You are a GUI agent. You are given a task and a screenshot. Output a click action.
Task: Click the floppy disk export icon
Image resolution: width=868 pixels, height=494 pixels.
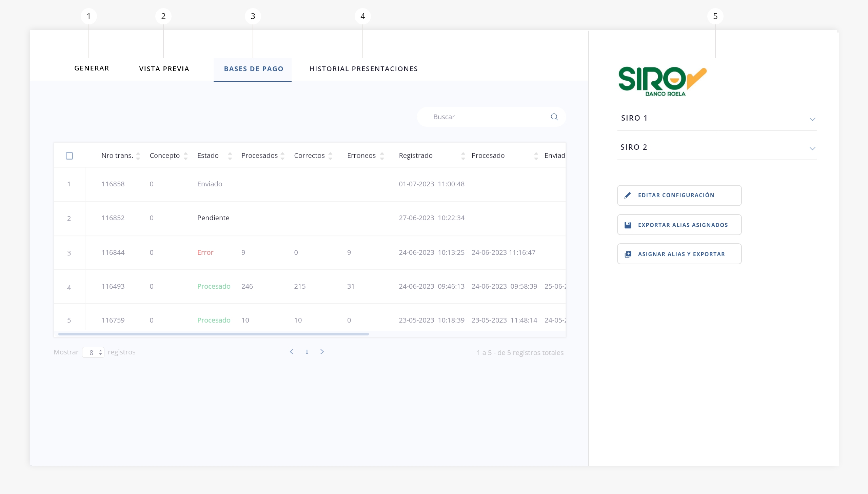(628, 225)
